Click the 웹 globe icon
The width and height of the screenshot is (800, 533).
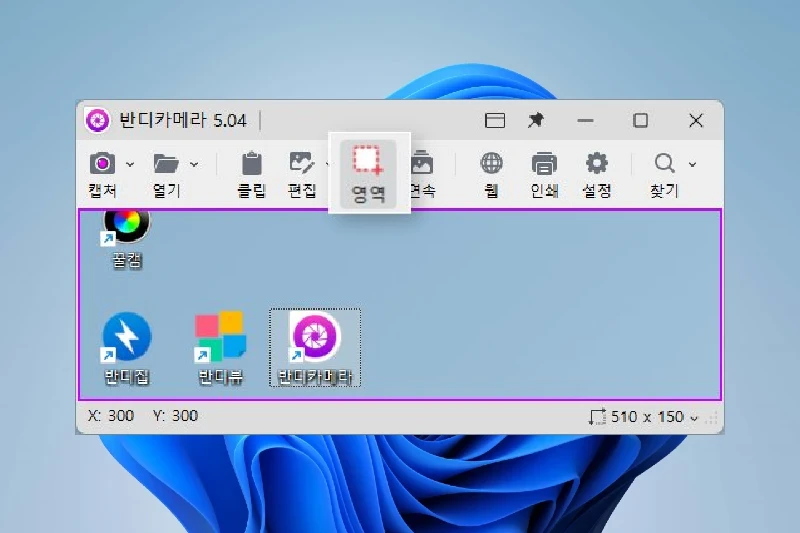[x=491, y=163]
